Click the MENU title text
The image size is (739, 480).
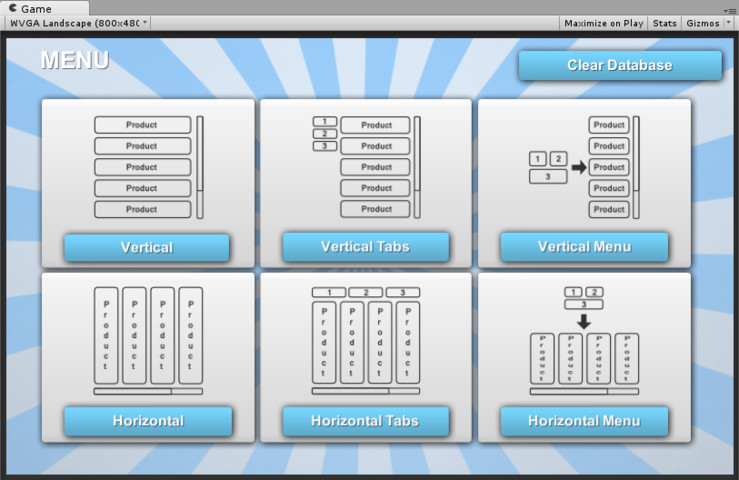click(x=75, y=60)
